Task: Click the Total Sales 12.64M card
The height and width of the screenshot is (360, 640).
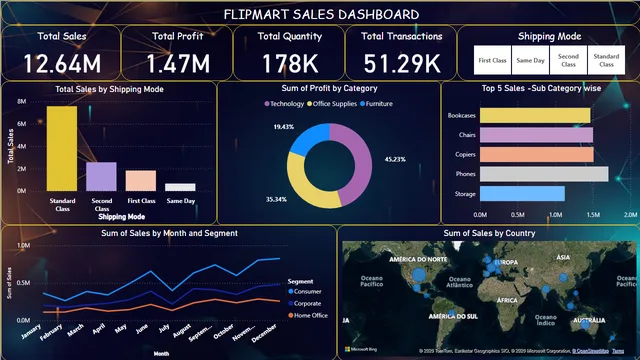Action: click(x=62, y=53)
